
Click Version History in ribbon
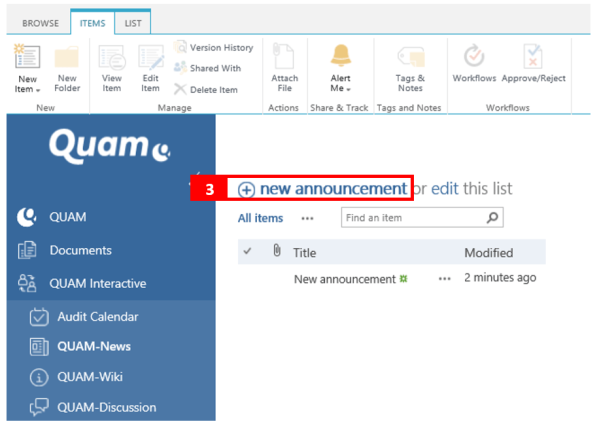[214, 47]
